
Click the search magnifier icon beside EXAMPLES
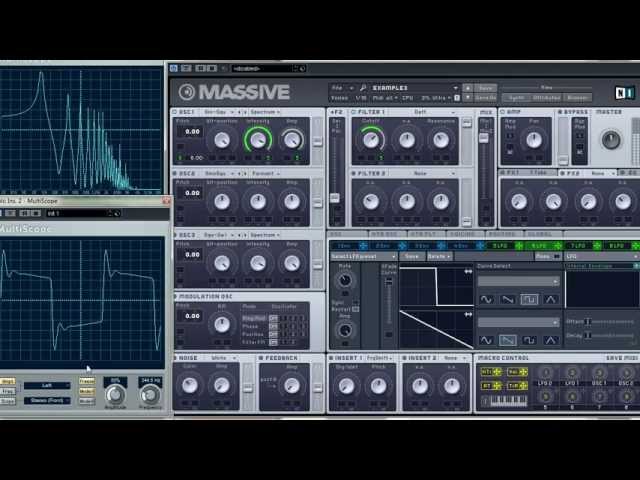(363, 88)
